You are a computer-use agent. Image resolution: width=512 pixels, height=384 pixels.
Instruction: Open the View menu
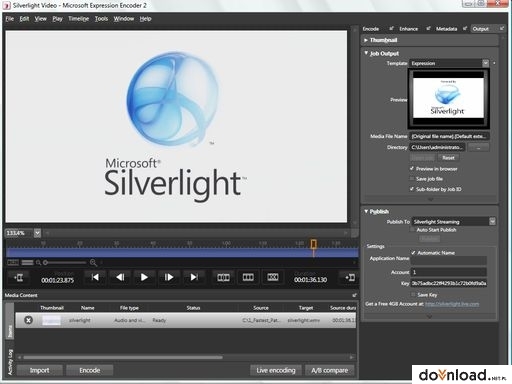(41, 19)
